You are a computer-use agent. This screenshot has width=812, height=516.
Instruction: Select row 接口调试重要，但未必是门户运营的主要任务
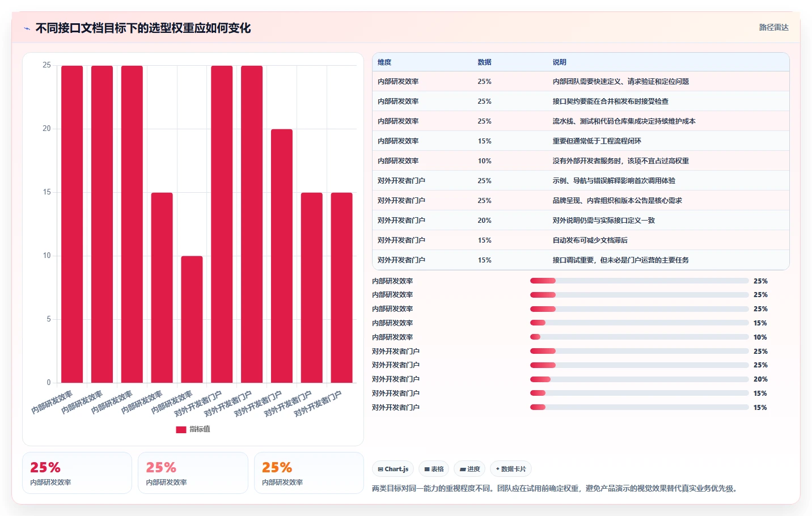581,260
